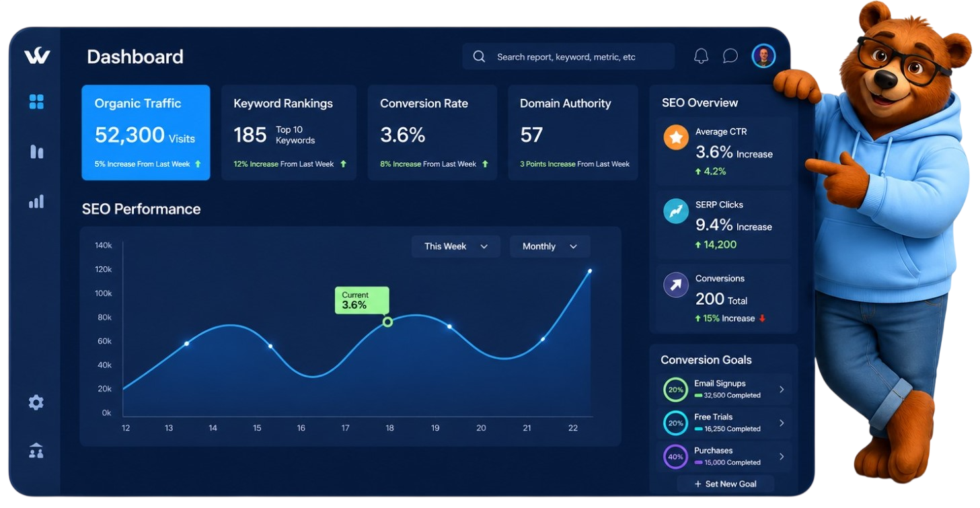Click the trend icon beside SERP Clicks
Viewport: 980px width, 508px height.
coord(676,211)
